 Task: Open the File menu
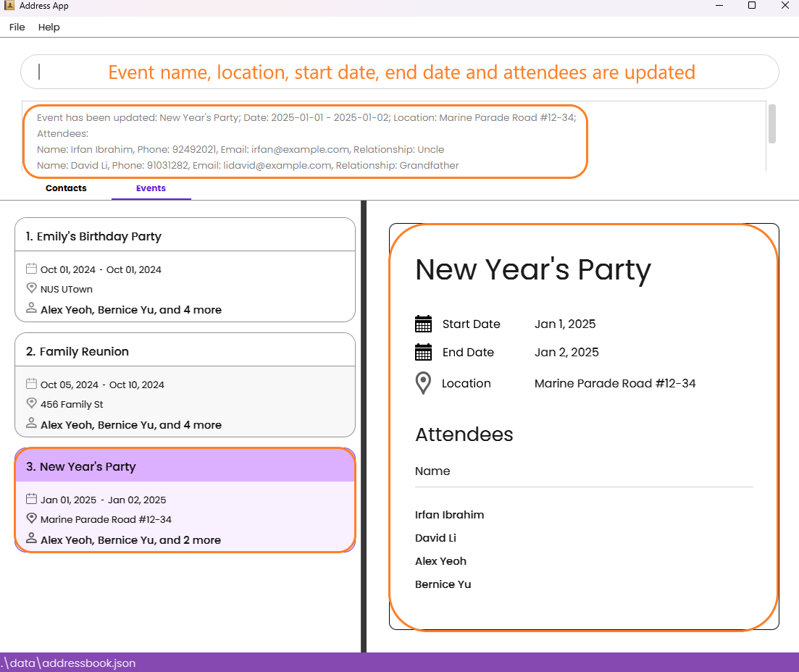(x=17, y=27)
